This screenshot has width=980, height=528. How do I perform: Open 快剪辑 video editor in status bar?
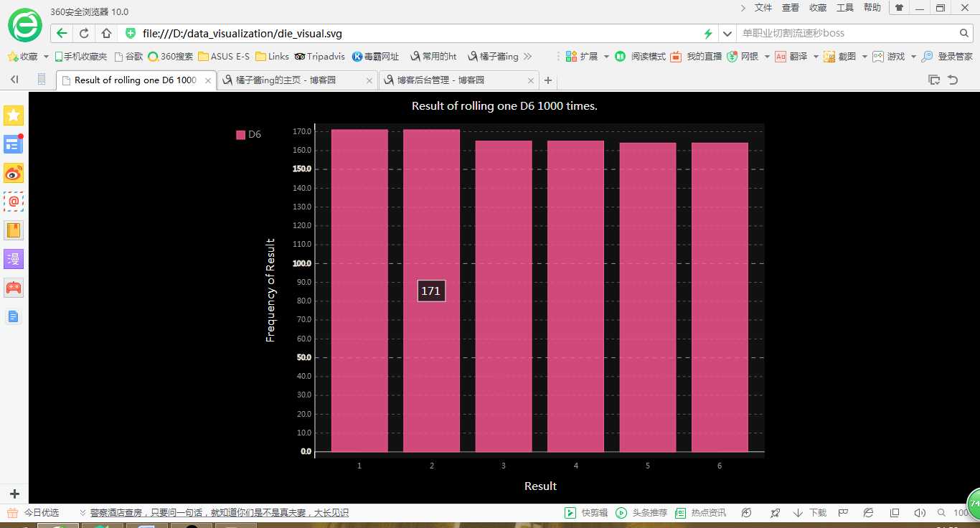pyautogui.click(x=586, y=513)
